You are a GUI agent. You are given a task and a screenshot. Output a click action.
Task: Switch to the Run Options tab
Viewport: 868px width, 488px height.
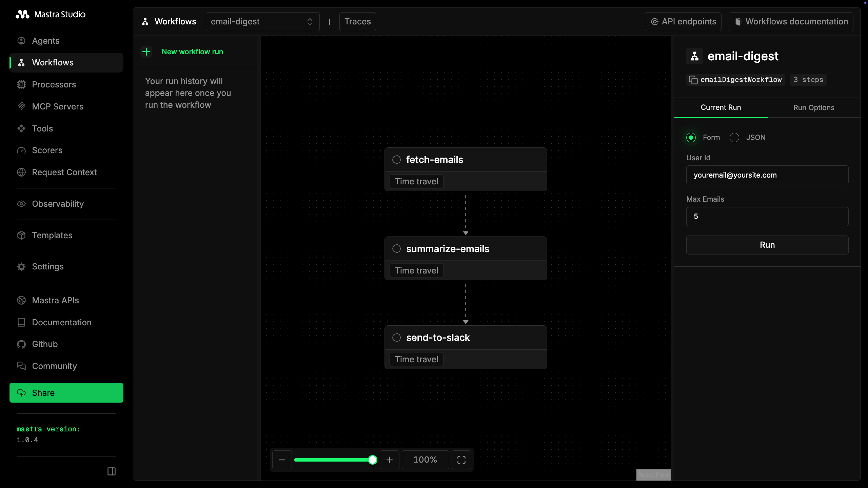(814, 108)
